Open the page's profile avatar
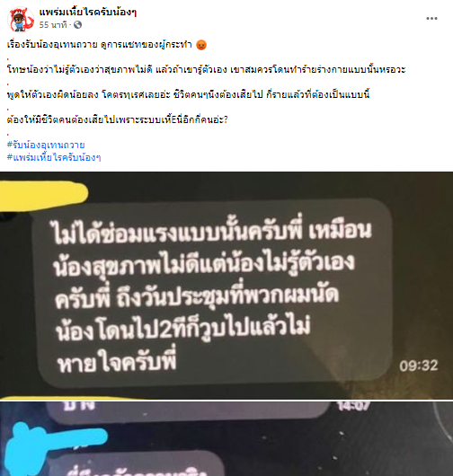453x476 pixels. [21, 20]
